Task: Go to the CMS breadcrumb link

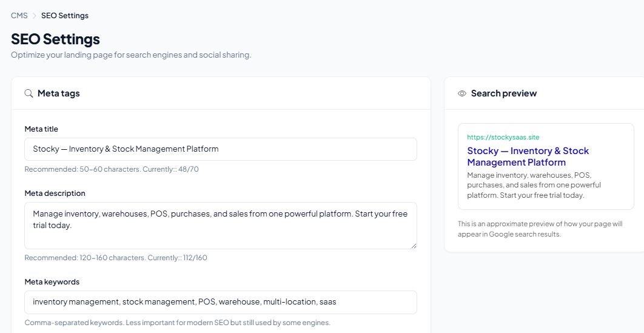Action: click(19, 16)
